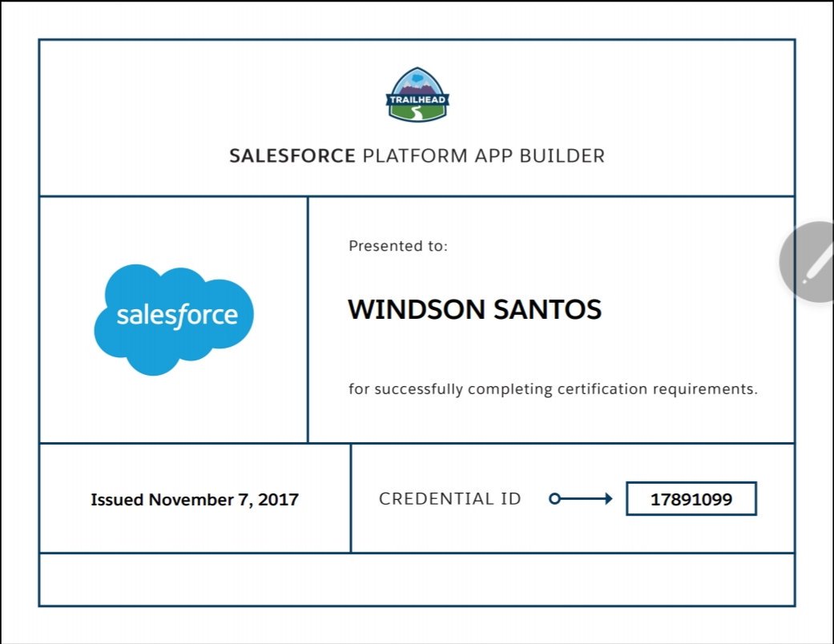Click the CREDENTIAL ID label
Screen dimensions: 834x644
point(450,499)
